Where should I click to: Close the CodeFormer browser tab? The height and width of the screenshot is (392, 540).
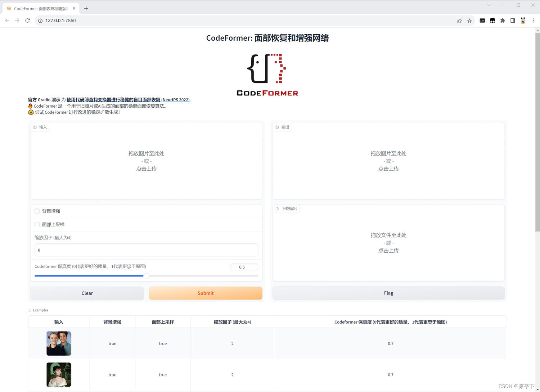tap(74, 8)
